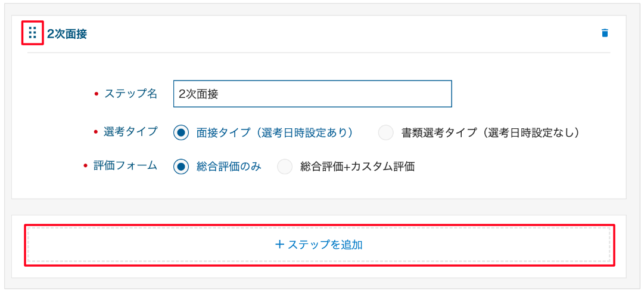Click the red required dot beside 選考タイプ
The image size is (644, 293).
(96, 132)
